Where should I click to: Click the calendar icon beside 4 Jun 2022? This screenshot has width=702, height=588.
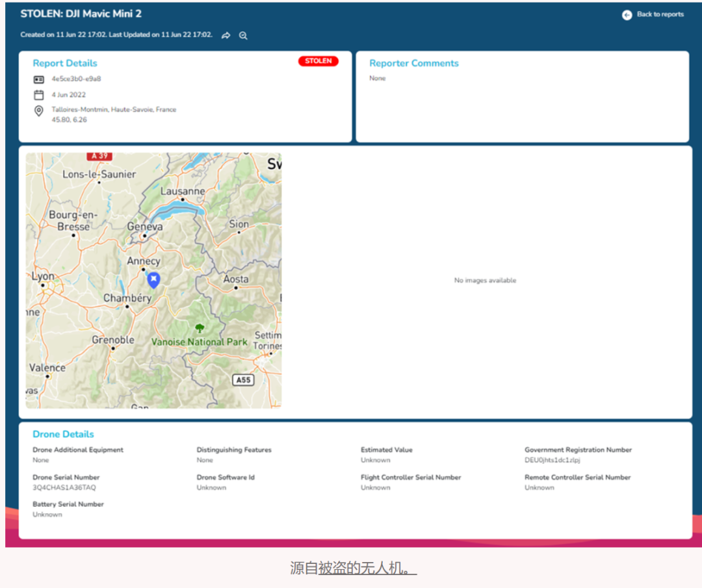39,95
